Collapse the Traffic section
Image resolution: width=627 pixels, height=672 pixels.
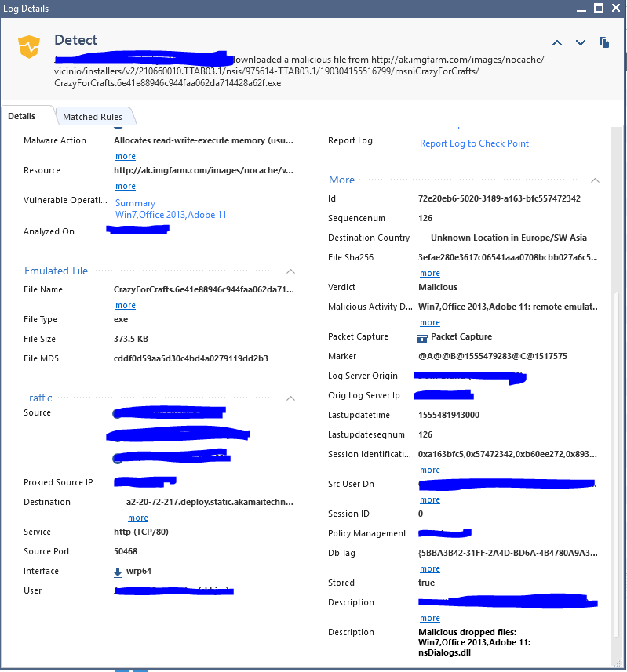290,398
